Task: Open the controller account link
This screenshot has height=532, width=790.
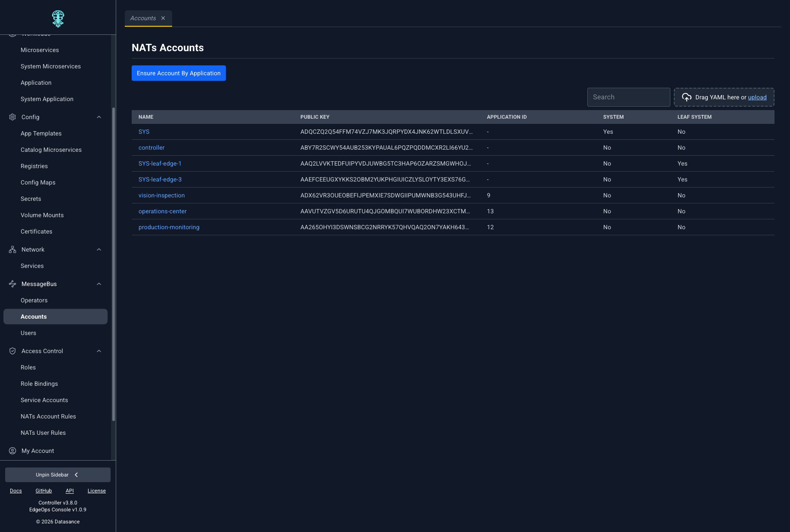Action: tap(151, 148)
